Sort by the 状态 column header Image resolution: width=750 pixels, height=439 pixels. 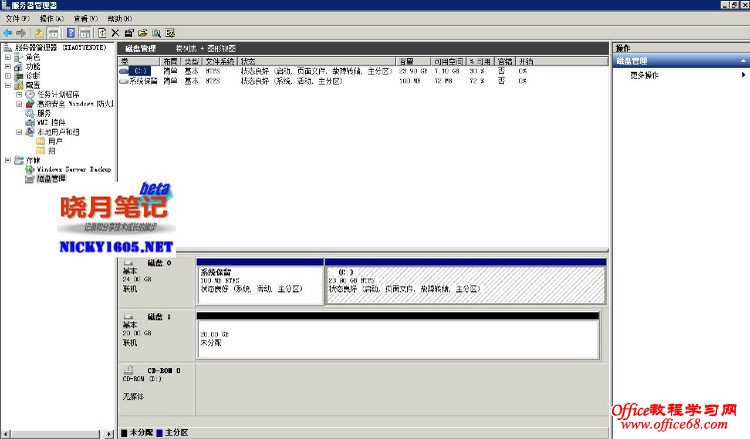pyautogui.click(x=317, y=61)
